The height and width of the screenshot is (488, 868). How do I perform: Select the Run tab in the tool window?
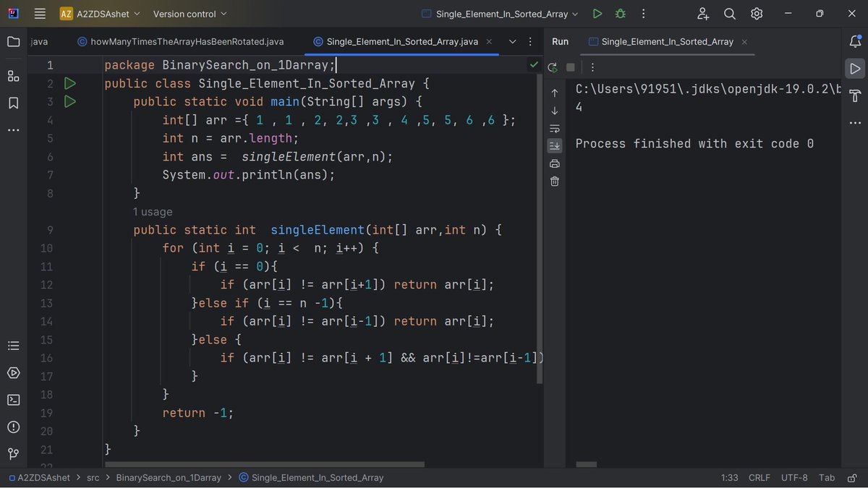560,41
